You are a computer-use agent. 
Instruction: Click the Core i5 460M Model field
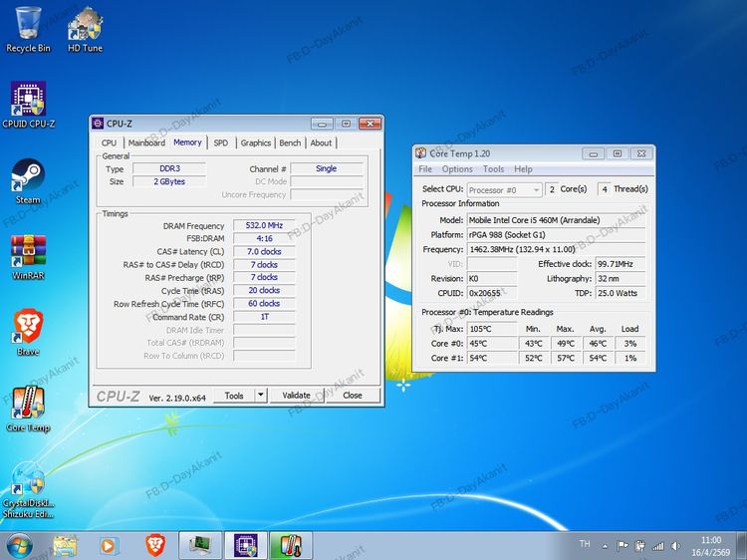click(556, 220)
